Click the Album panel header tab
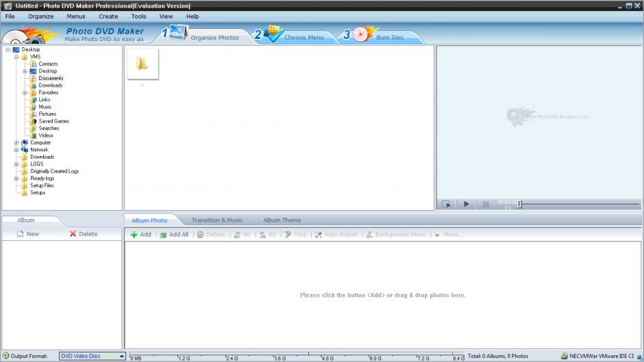This screenshot has height=362, width=644. tap(26, 220)
